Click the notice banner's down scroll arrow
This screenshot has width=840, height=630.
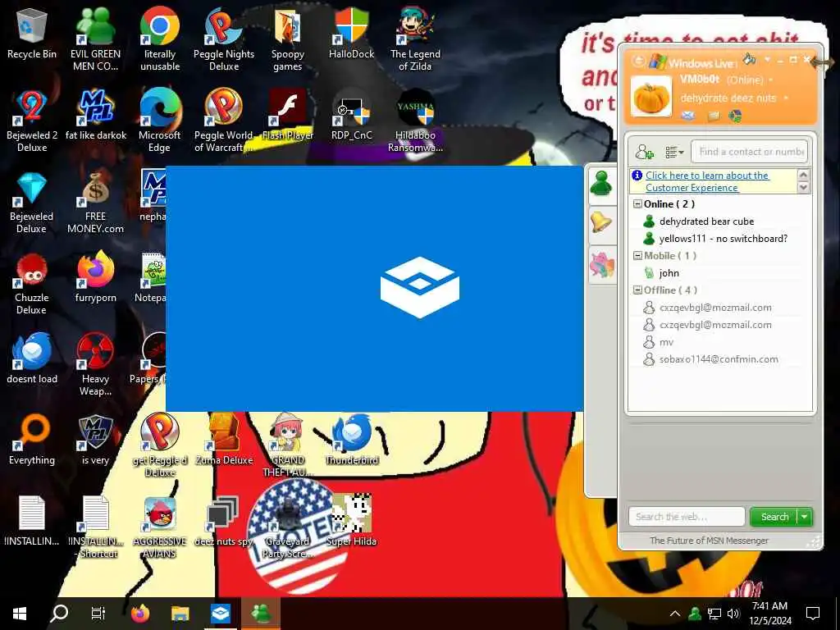point(803,188)
